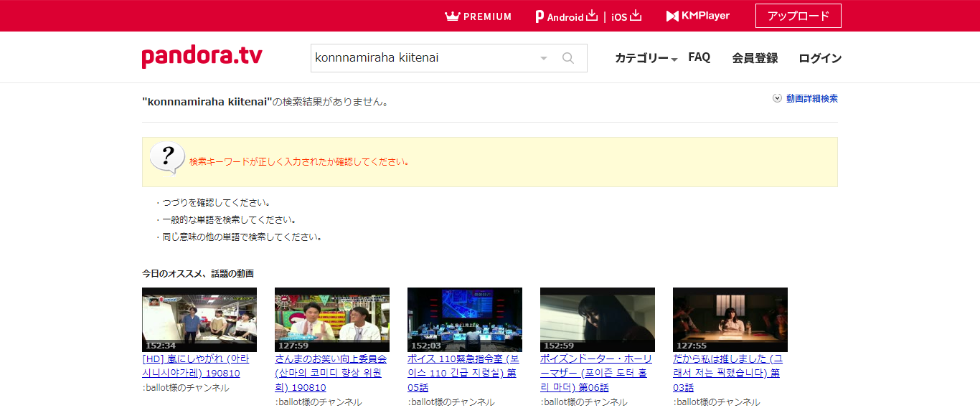Click the search keyword input field
Image resolution: width=980 pixels, height=413 pixels.
(x=423, y=58)
